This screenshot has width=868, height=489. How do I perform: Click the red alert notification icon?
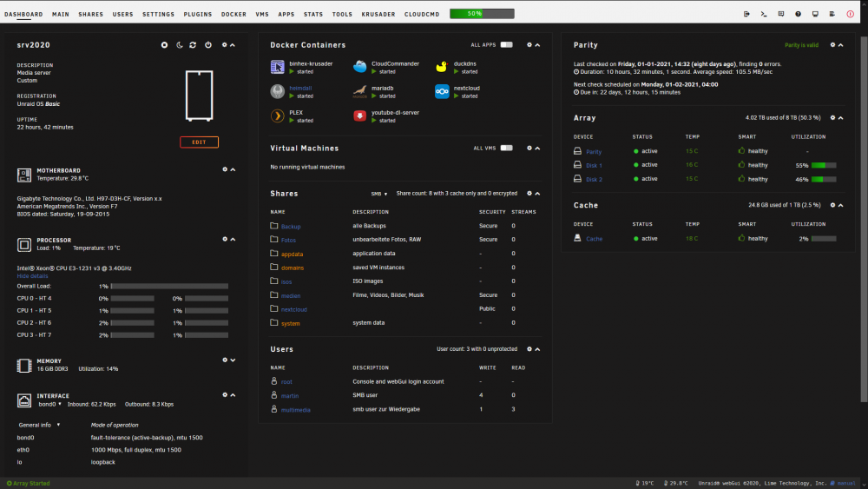pyautogui.click(x=851, y=14)
